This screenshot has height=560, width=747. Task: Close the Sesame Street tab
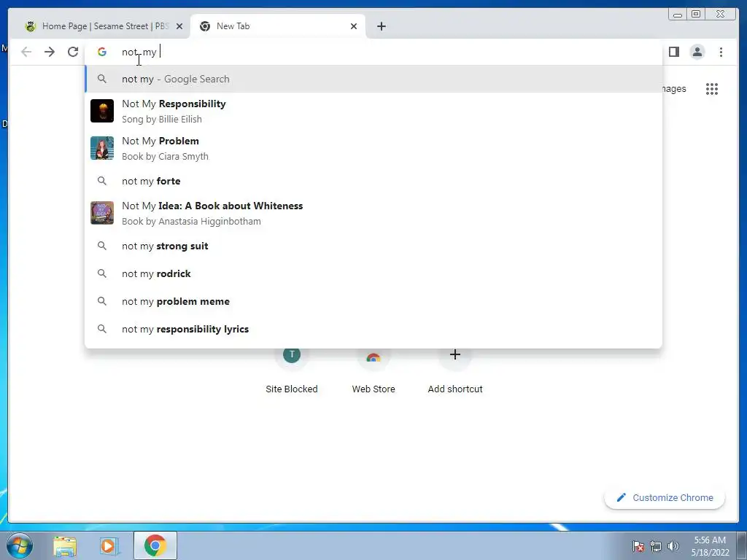(179, 26)
